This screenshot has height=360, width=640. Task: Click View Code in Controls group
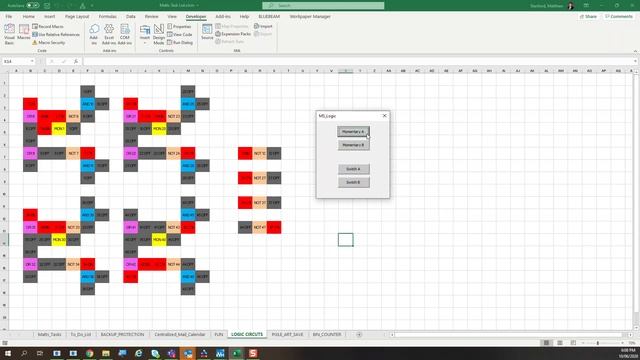pyautogui.click(x=180, y=34)
